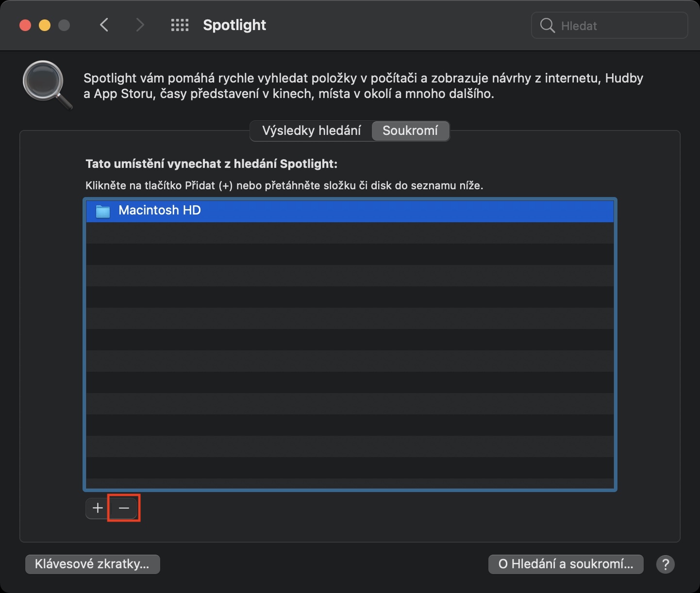The width and height of the screenshot is (700, 593).
Task: Remove selected location with minus button
Action: pos(124,508)
